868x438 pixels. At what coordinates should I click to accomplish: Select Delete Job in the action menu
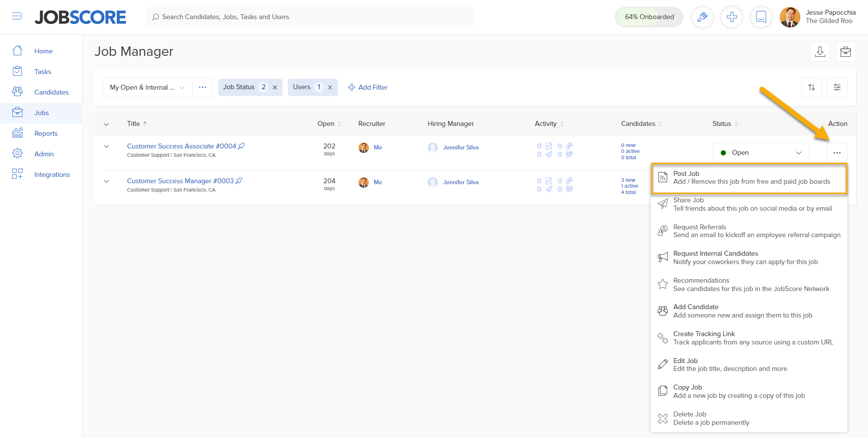click(x=749, y=418)
